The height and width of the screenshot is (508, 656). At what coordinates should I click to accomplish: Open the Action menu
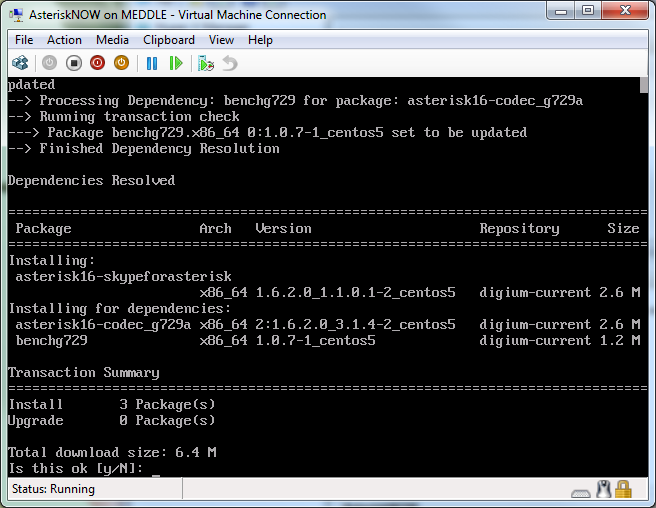[64, 40]
